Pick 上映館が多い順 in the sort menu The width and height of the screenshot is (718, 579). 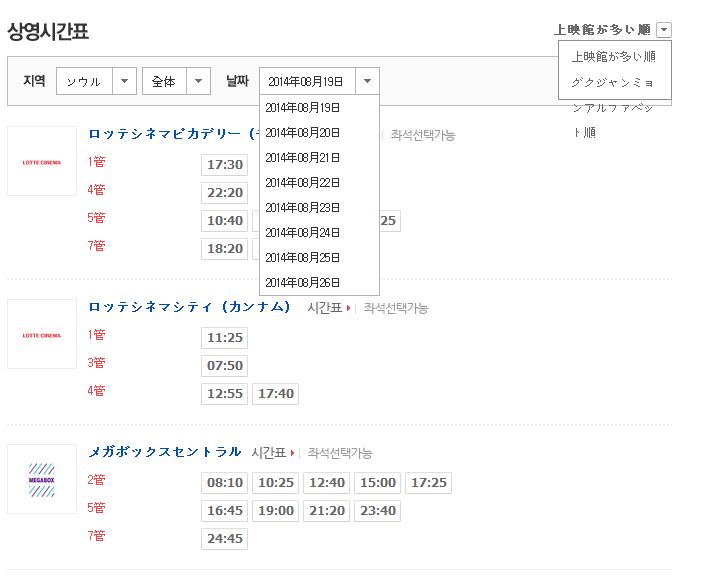click(x=613, y=57)
